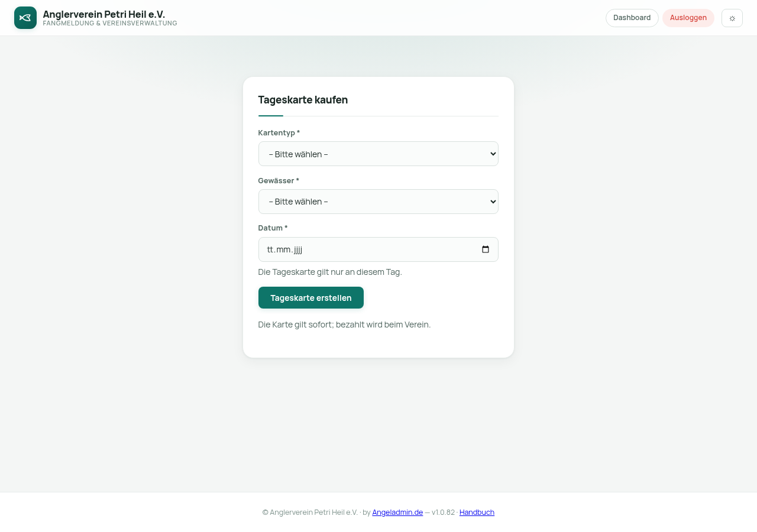Open the Kartentyp dropdown

point(378,154)
